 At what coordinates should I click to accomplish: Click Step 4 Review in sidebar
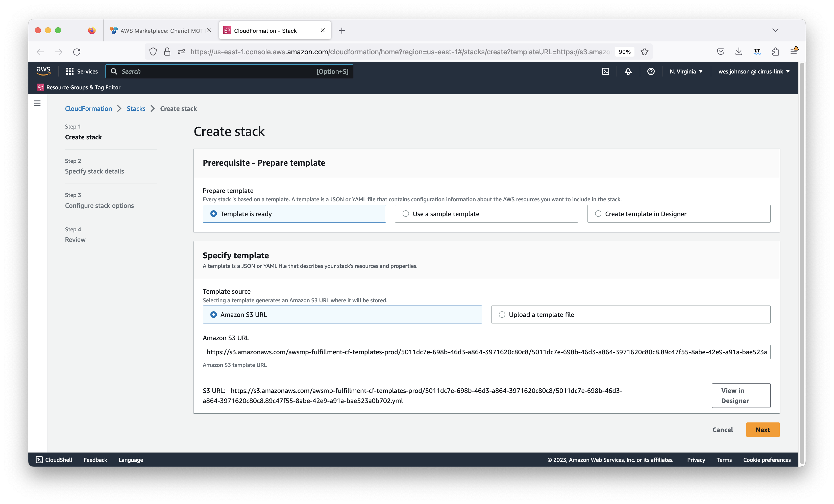point(75,235)
